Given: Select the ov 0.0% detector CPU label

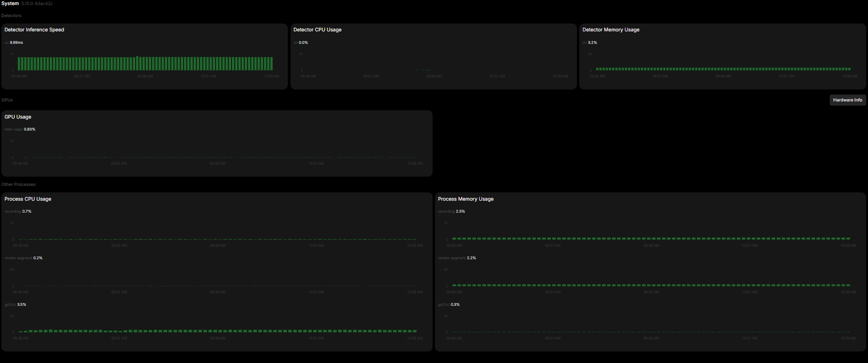Looking at the screenshot, I should pos(301,42).
